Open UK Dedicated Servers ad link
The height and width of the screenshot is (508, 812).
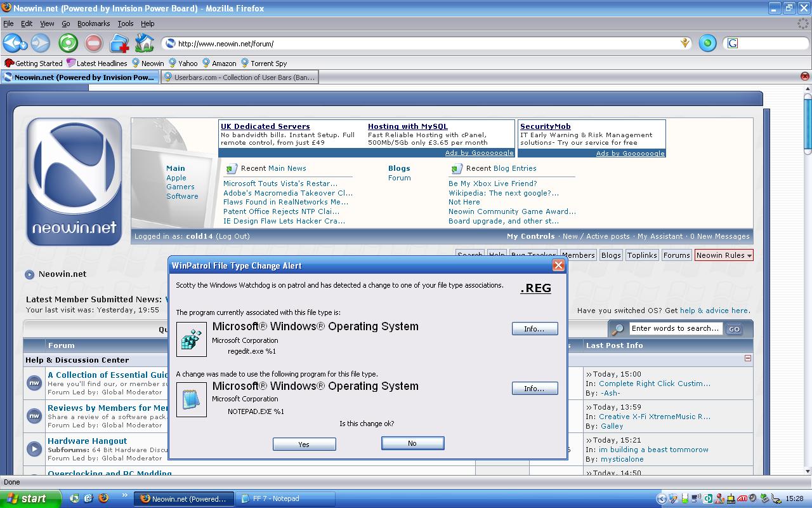(265, 126)
